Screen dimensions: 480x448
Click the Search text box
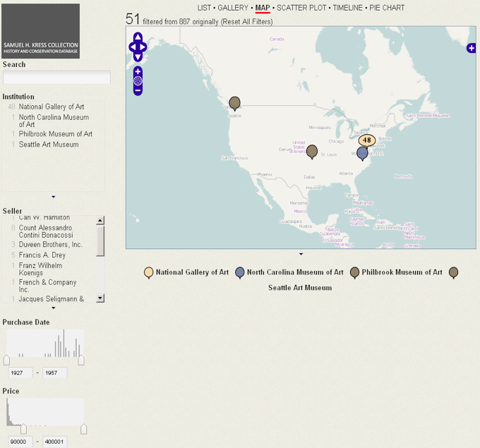point(56,77)
